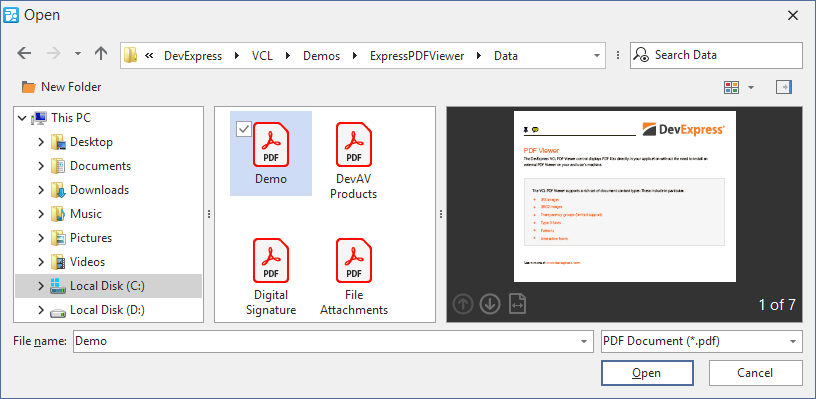Go to previous preview page
Image resolution: width=816 pixels, height=399 pixels.
tap(463, 304)
